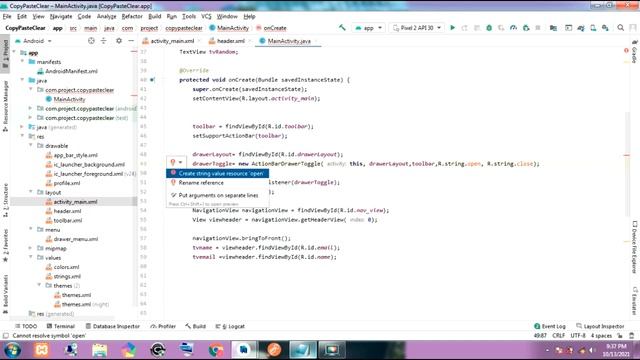Choose Put arguments on separate lines
The image size is (640, 360).
pos(218,196)
